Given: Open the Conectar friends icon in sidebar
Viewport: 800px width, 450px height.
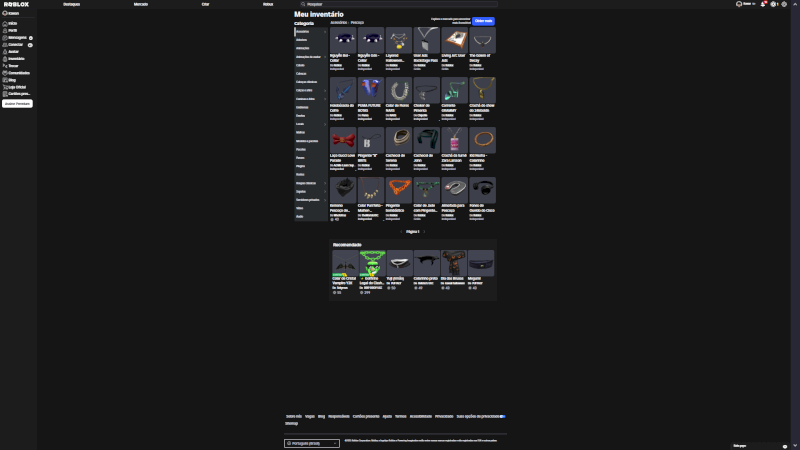Looking at the screenshot, I should [x=5, y=45].
